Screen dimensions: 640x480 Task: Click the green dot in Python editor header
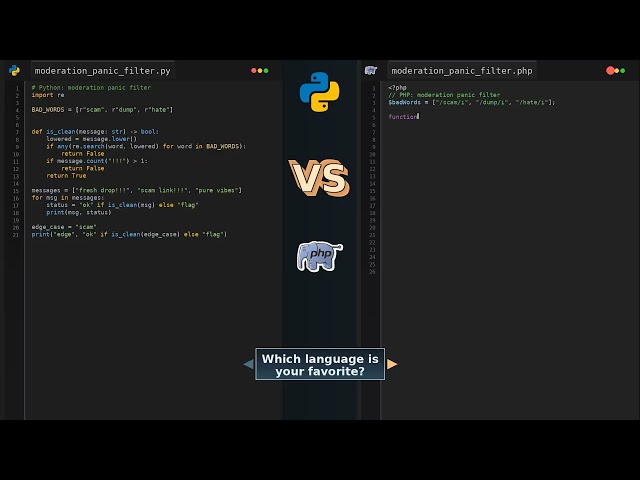click(266, 71)
